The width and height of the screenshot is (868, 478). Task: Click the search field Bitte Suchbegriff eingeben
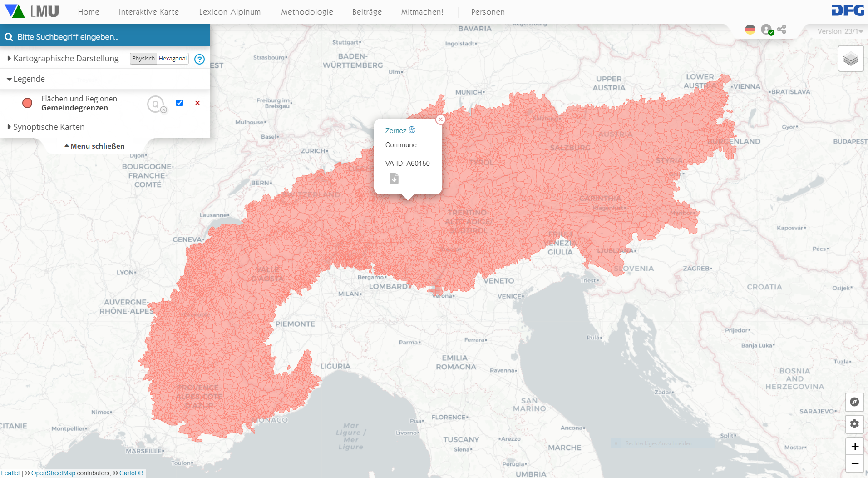pos(109,37)
